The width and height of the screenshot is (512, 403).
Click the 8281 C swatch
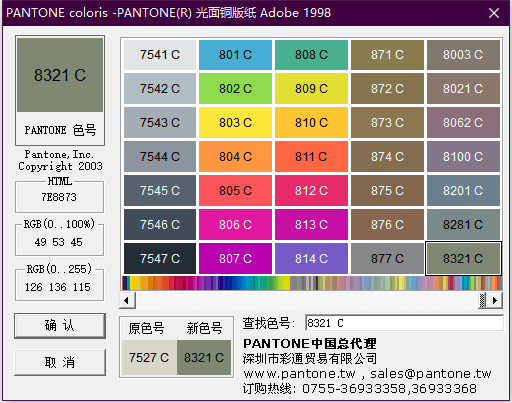click(x=463, y=225)
